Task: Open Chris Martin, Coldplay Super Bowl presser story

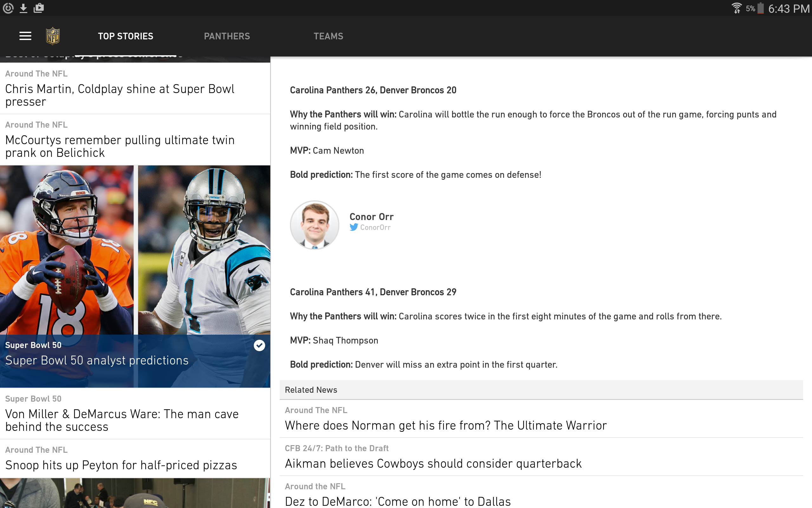Action: (x=135, y=88)
